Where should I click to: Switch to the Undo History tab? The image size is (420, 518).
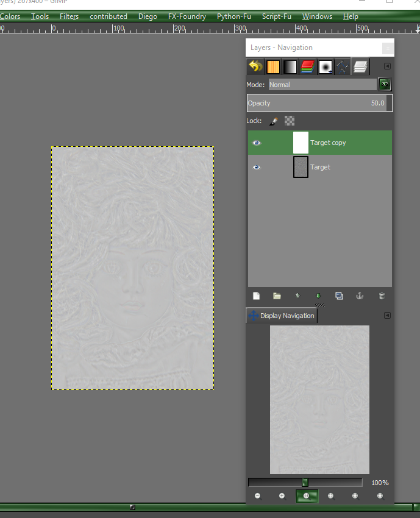click(x=255, y=67)
